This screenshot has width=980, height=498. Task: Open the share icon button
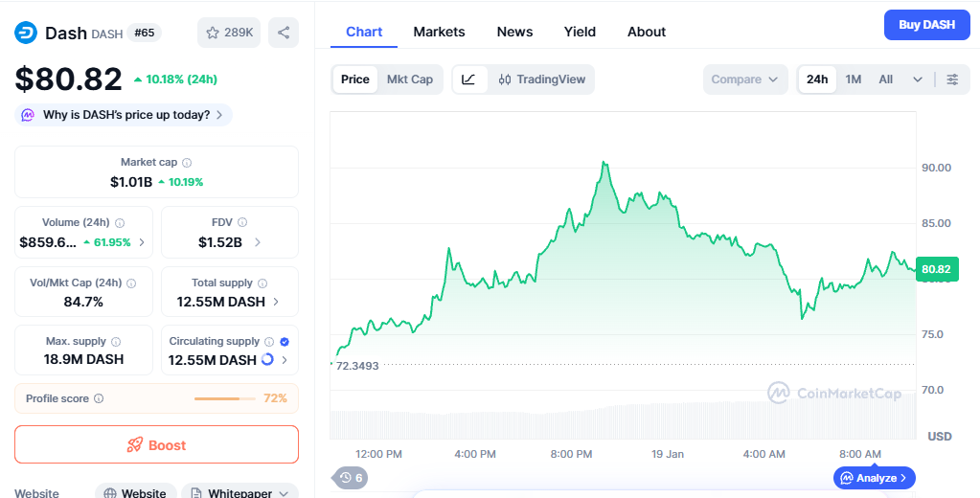284,33
